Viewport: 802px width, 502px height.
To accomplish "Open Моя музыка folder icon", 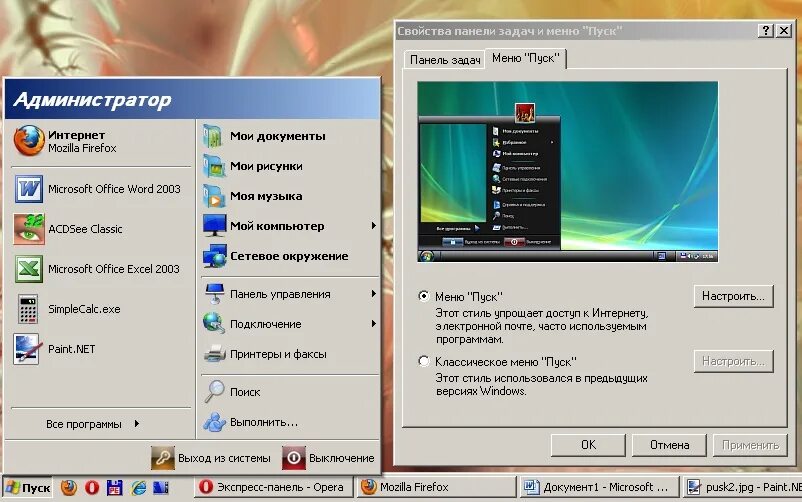I will pos(213,196).
